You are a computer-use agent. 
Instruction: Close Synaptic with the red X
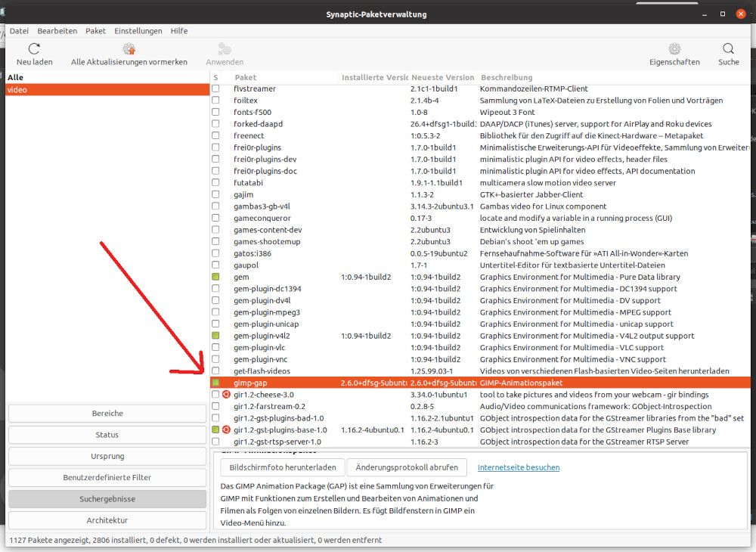click(x=741, y=14)
